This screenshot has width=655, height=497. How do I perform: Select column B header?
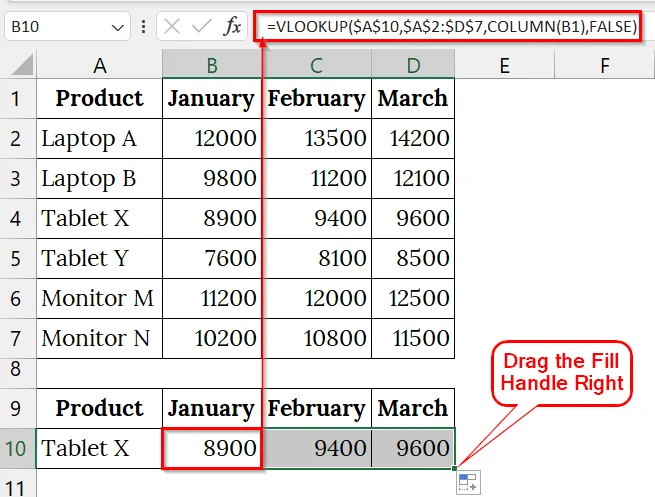pyautogui.click(x=212, y=65)
